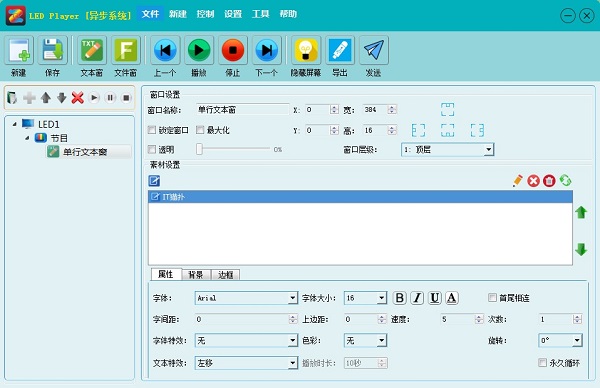Delete tree item with the red X icon
Screen dimensions: 600x388
pos(78,98)
